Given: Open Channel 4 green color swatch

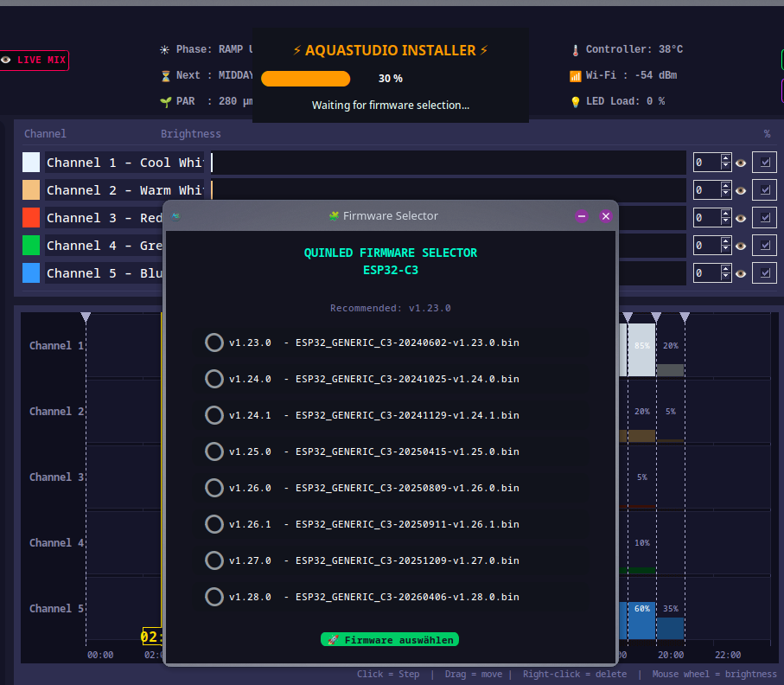Looking at the screenshot, I should pos(31,245).
